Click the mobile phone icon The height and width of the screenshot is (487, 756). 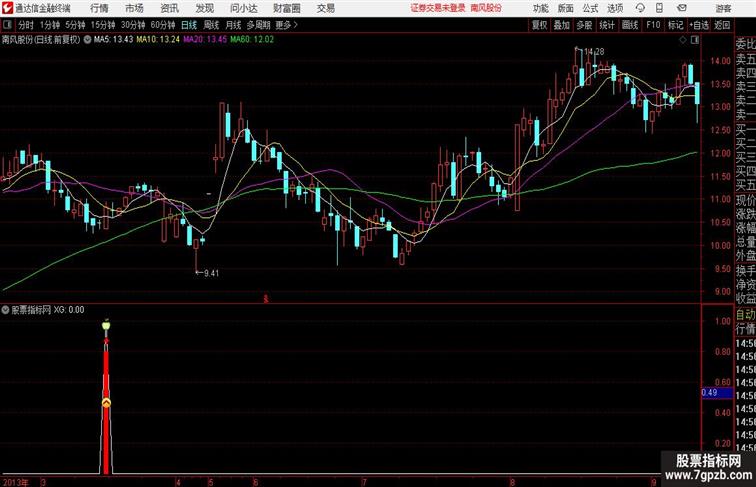pyautogui.click(x=660, y=8)
